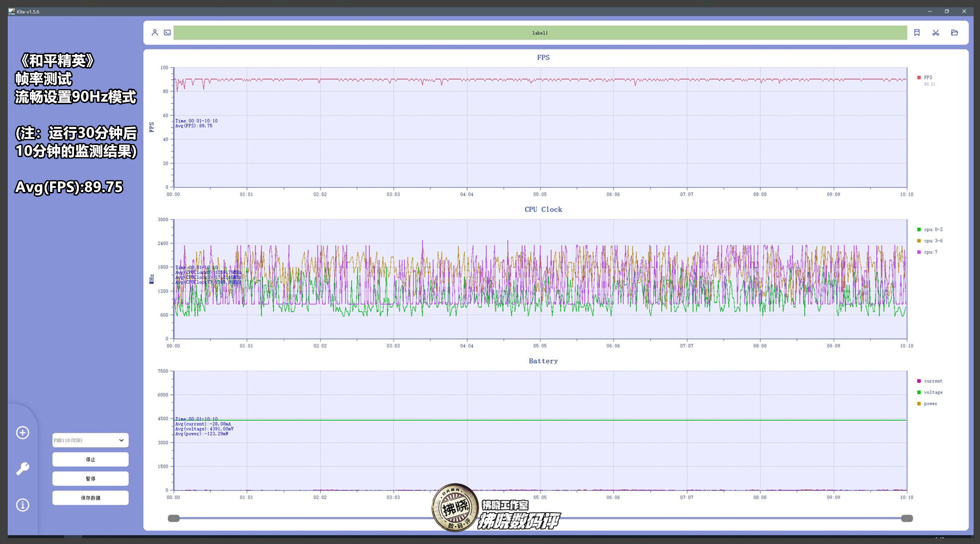Click the 暂停 pause button
This screenshot has height=544, width=980.
point(91,479)
